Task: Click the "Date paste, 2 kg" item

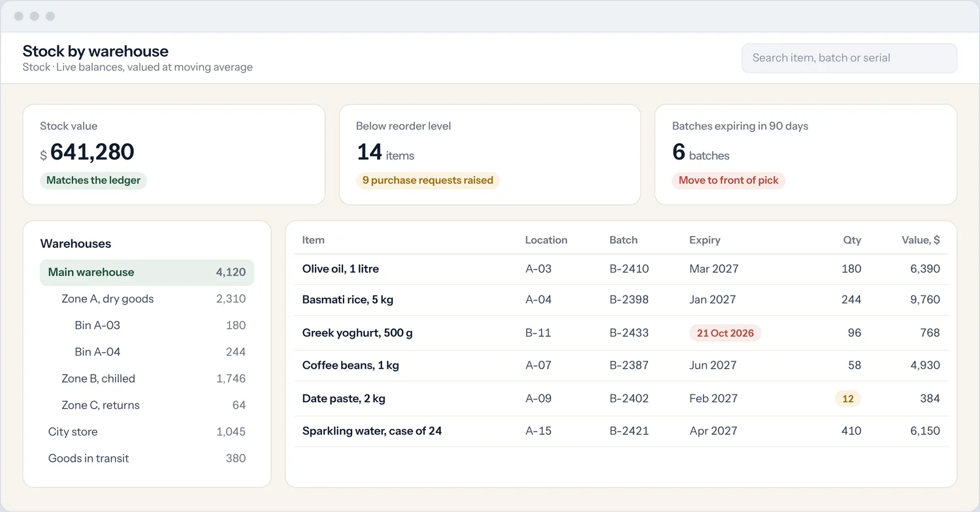Action: (344, 398)
